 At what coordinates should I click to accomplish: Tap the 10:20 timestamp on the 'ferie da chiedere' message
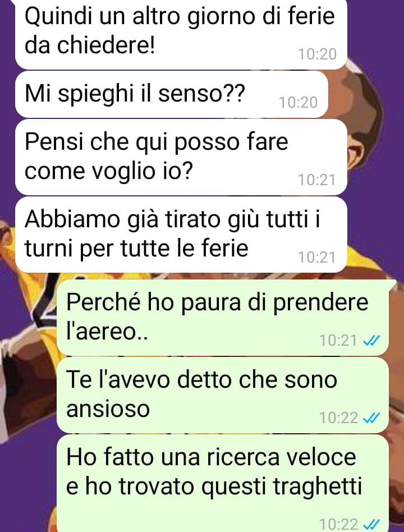(x=317, y=54)
